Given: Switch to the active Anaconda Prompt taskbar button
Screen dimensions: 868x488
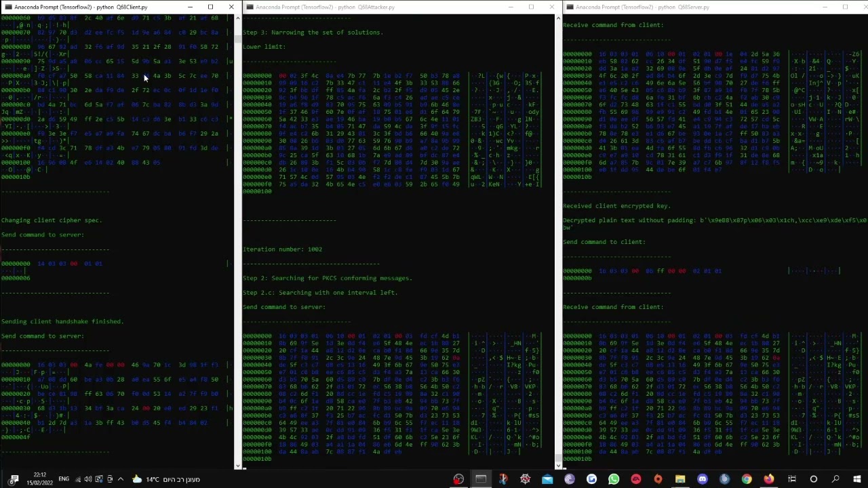Looking at the screenshot, I should (481, 479).
